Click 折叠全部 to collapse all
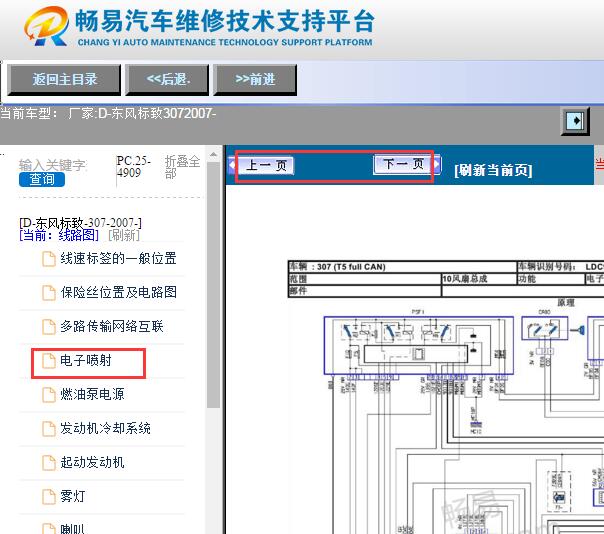604x534 pixels. [x=182, y=167]
